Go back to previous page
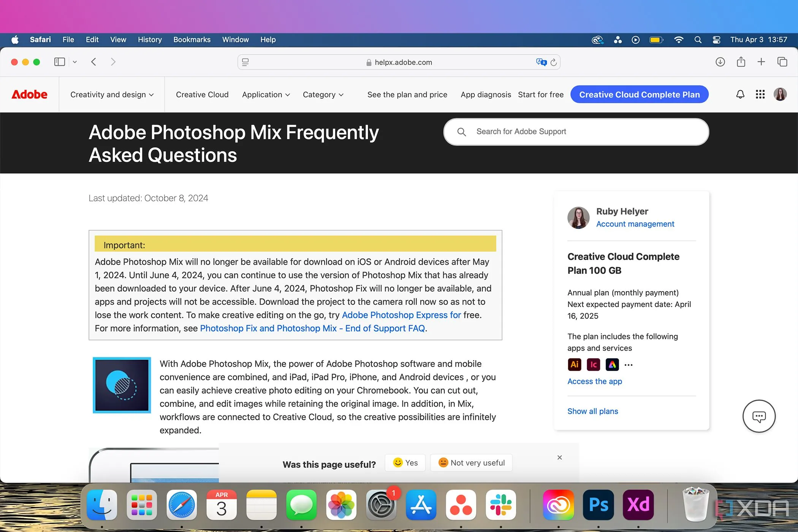 coord(93,62)
